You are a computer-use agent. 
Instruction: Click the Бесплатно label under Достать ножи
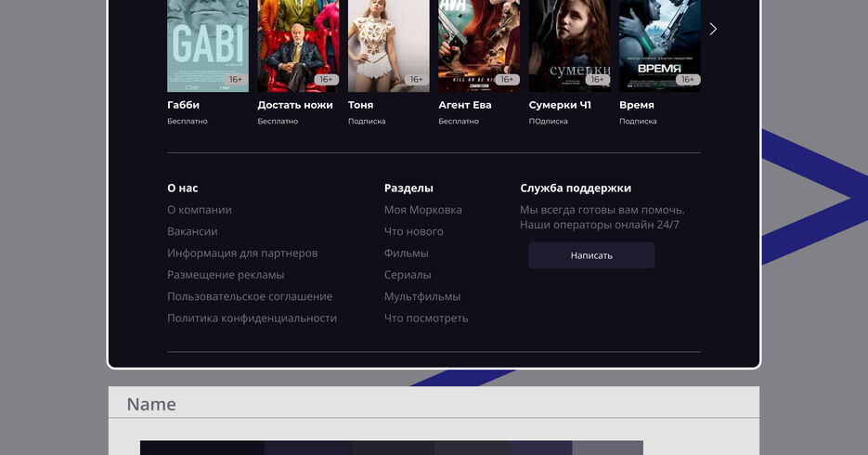(278, 122)
